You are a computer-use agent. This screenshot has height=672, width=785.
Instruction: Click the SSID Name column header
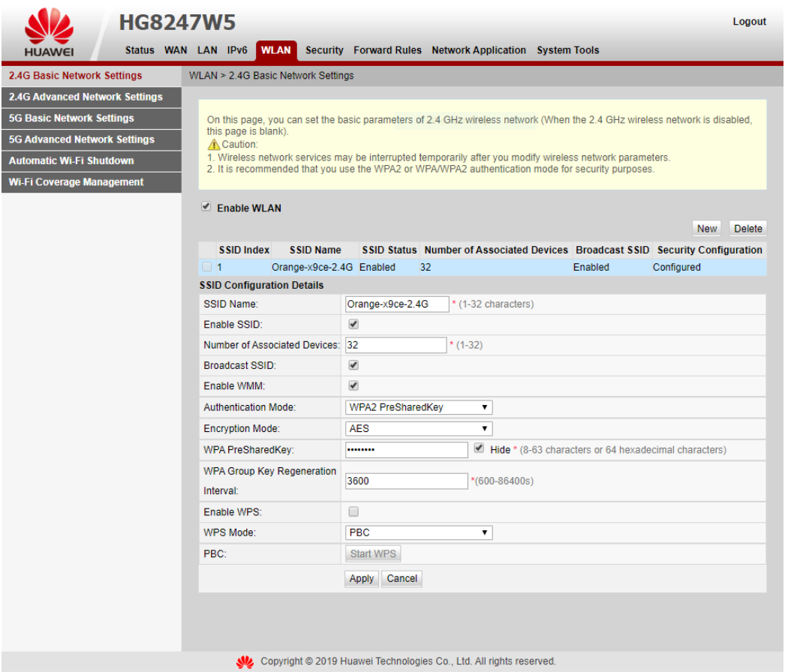(315, 250)
